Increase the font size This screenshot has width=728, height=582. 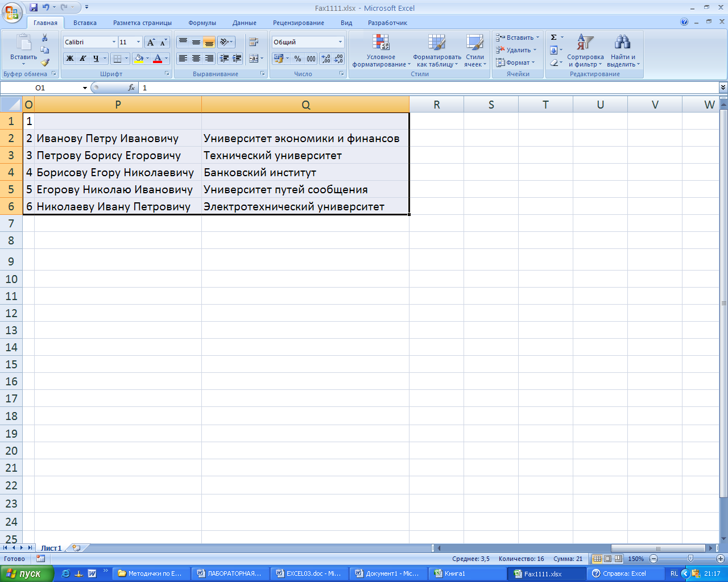(x=151, y=42)
